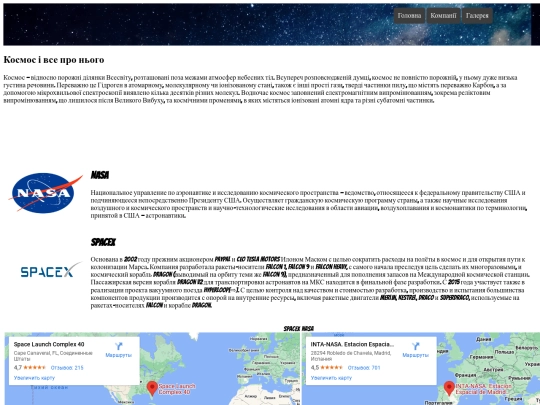Click the SPACEX company heading
Image resolution: width=540 pixels, height=405 pixels.
click(103, 242)
